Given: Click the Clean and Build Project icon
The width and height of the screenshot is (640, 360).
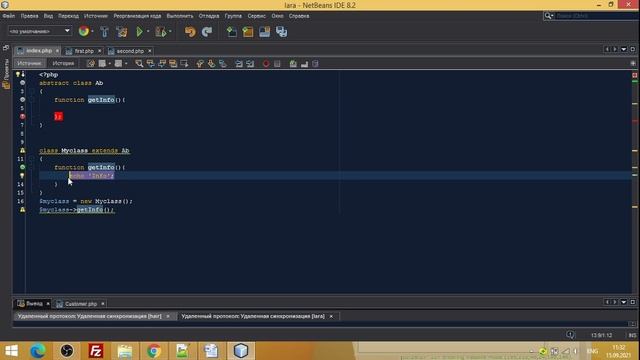Looking at the screenshot, I should pyautogui.click(x=122, y=31).
